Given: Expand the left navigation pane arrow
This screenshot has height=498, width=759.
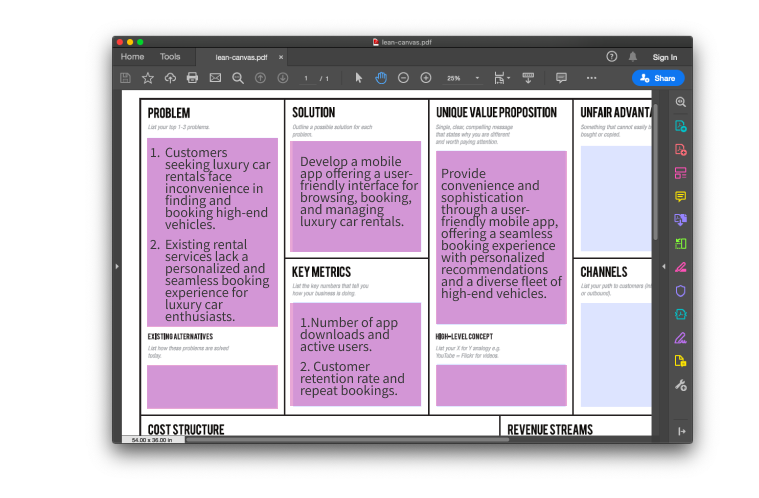Looking at the screenshot, I should click(x=117, y=266).
